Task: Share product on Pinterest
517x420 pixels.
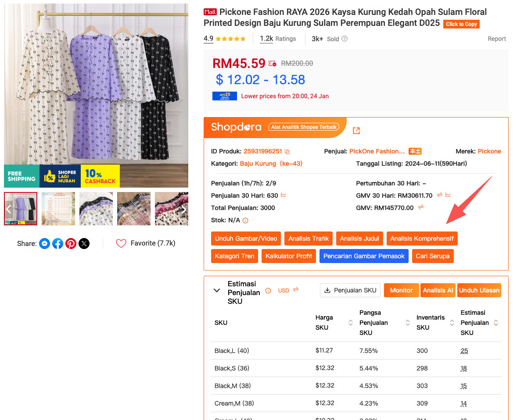Action: [x=71, y=243]
